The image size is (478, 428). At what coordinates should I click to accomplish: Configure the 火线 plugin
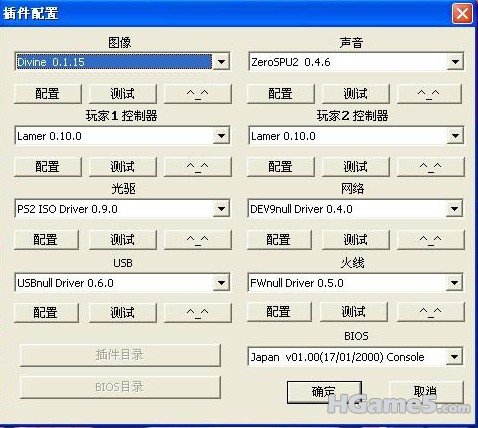[x=279, y=312]
